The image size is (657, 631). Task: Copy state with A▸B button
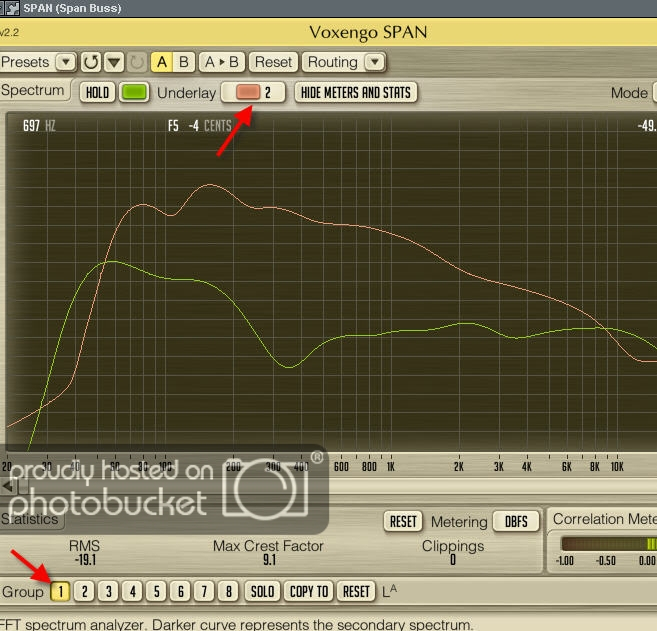pyautogui.click(x=222, y=62)
